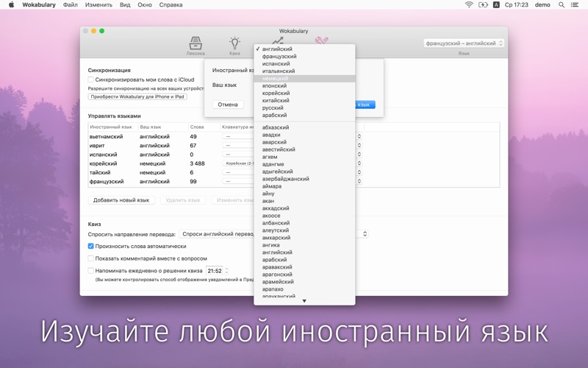The width and height of the screenshot is (588, 368).
Task: Open the Файл menu
Action: 71,5
